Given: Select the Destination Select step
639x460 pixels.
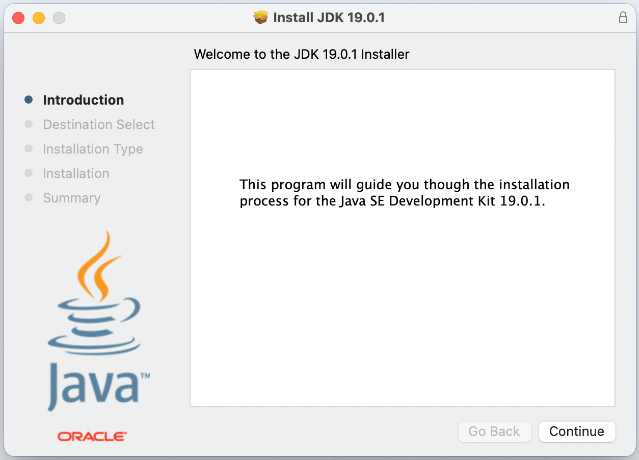Looking at the screenshot, I should pyautogui.click(x=99, y=124).
